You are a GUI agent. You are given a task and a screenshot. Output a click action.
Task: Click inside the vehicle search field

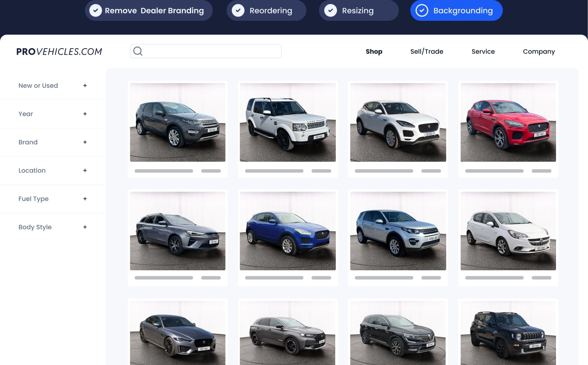(x=206, y=51)
